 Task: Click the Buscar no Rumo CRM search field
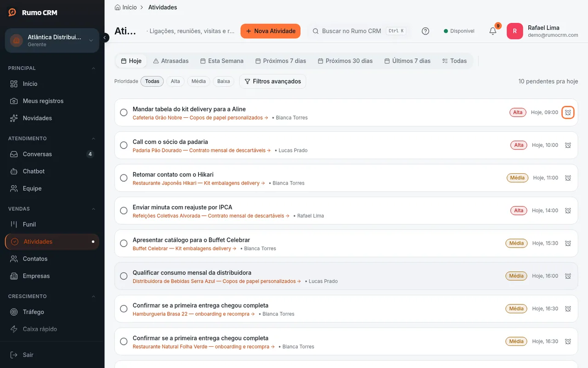pos(358,31)
